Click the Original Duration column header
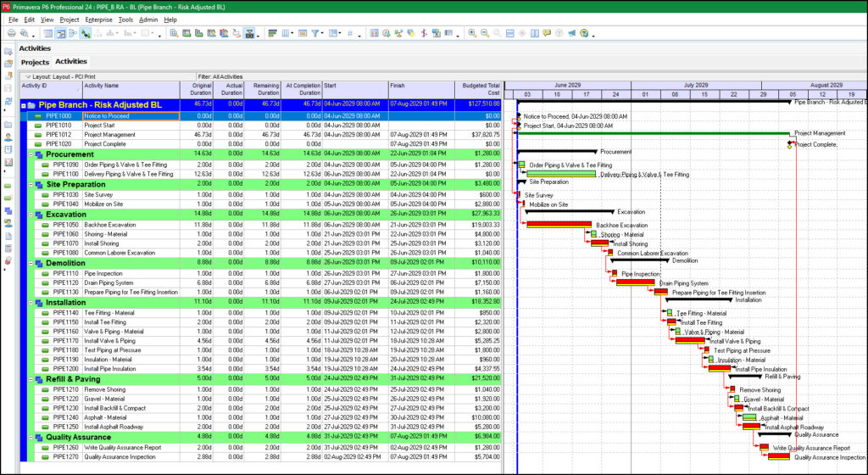 coord(197,90)
